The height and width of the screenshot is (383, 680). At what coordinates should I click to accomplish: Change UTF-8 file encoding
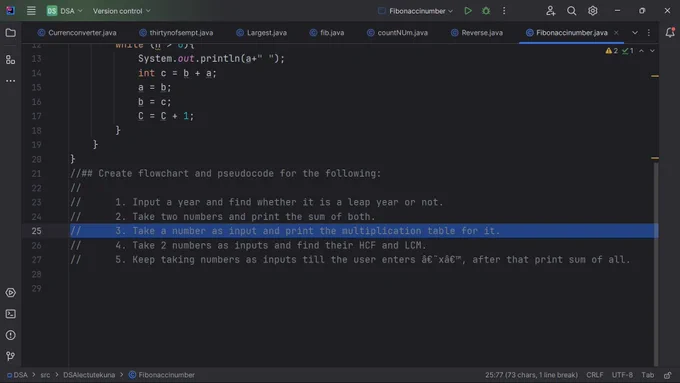[x=622, y=375]
